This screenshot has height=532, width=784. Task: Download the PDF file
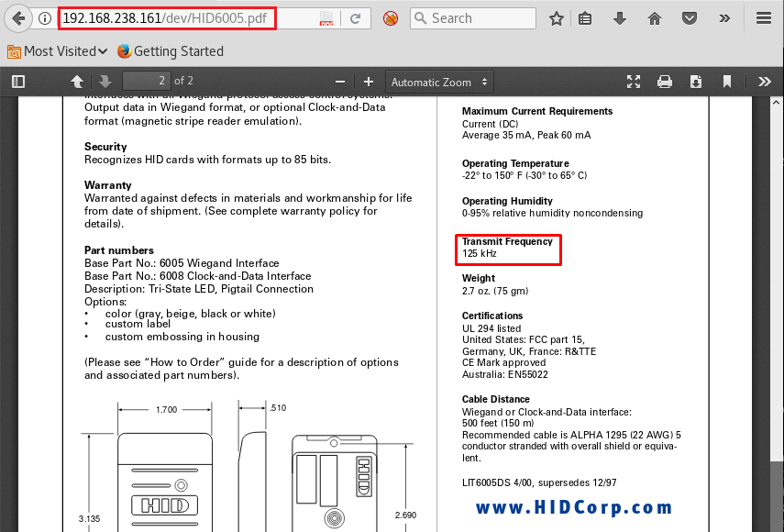coord(695,82)
